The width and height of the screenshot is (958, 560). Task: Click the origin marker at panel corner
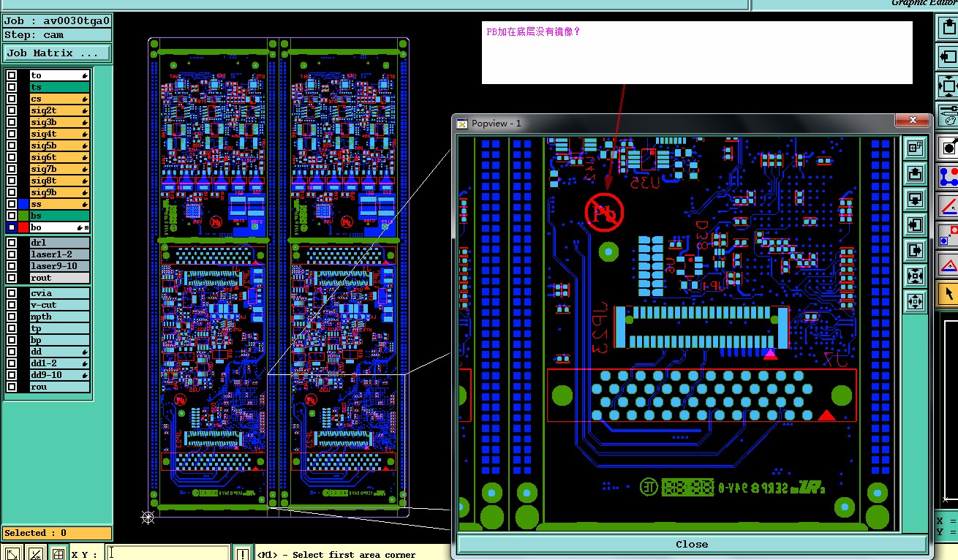148,517
